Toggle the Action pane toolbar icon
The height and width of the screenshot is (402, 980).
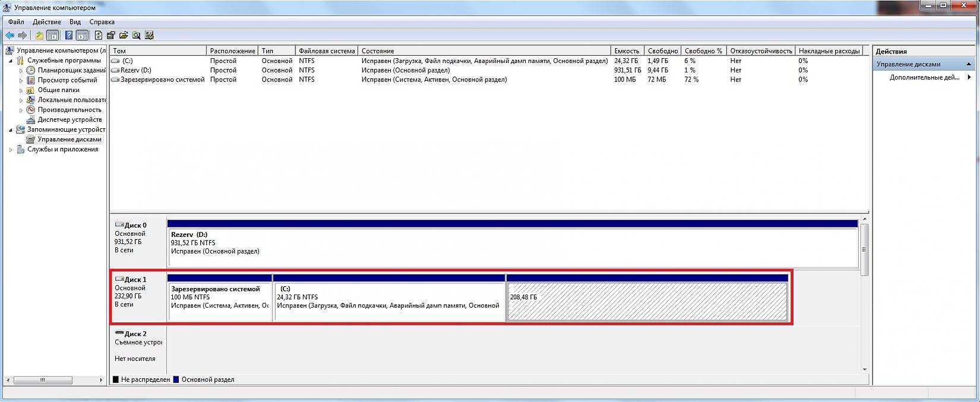pyautogui.click(x=82, y=36)
